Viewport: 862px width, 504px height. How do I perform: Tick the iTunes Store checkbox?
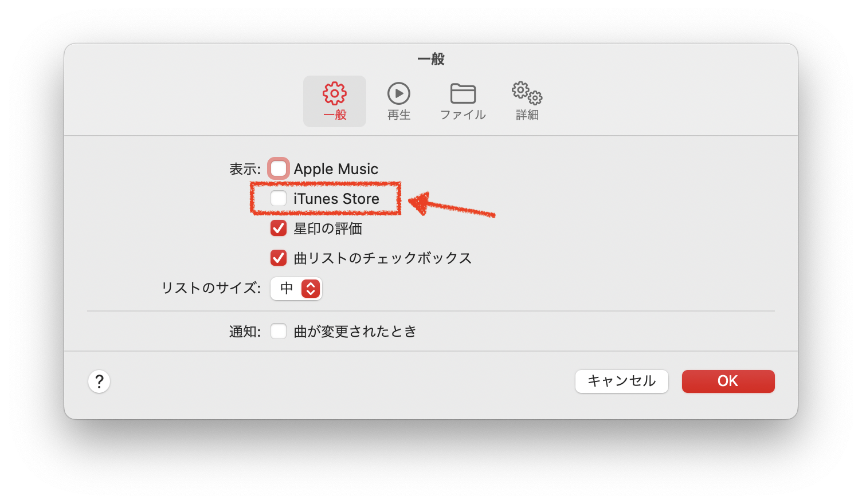[x=279, y=199]
